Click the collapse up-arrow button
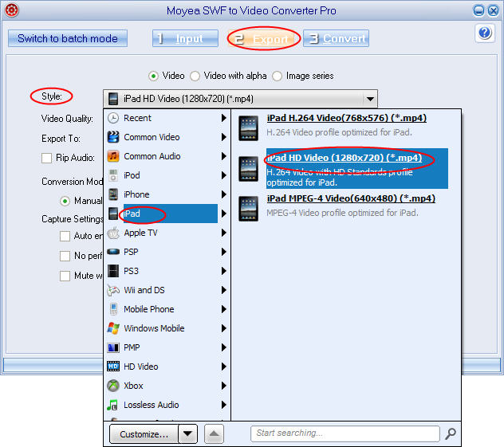The width and height of the screenshot is (504, 447). pos(214,433)
